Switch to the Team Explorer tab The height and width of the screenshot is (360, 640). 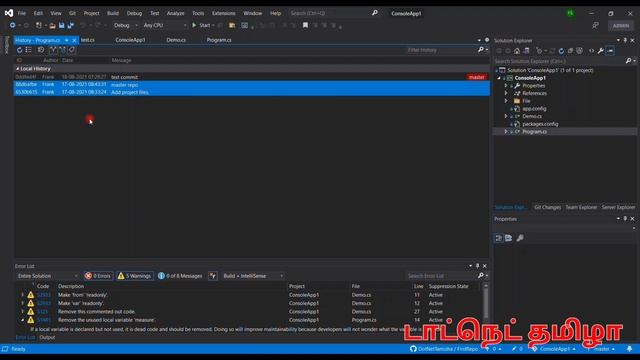coord(581,207)
